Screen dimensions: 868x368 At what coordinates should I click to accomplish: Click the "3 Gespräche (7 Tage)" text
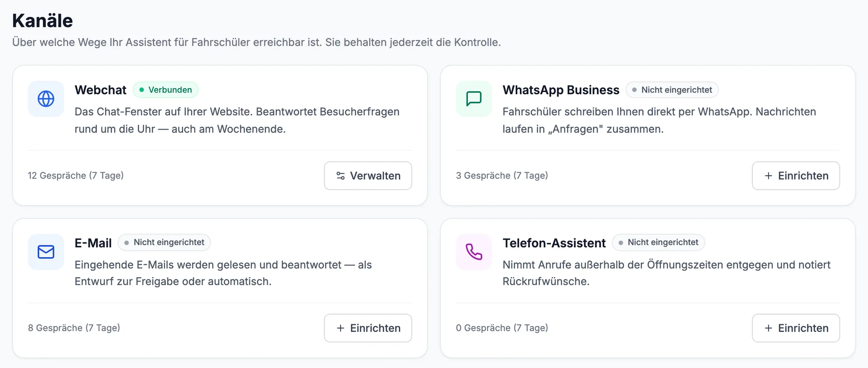502,176
